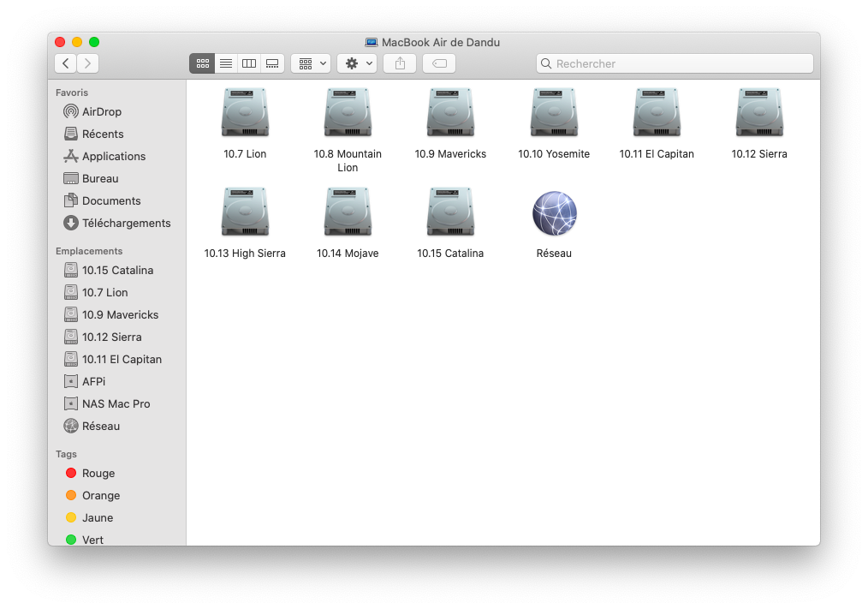The height and width of the screenshot is (609, 868).
Task: Select the 10.10 Yosemite drive icon
Action: 554,112
